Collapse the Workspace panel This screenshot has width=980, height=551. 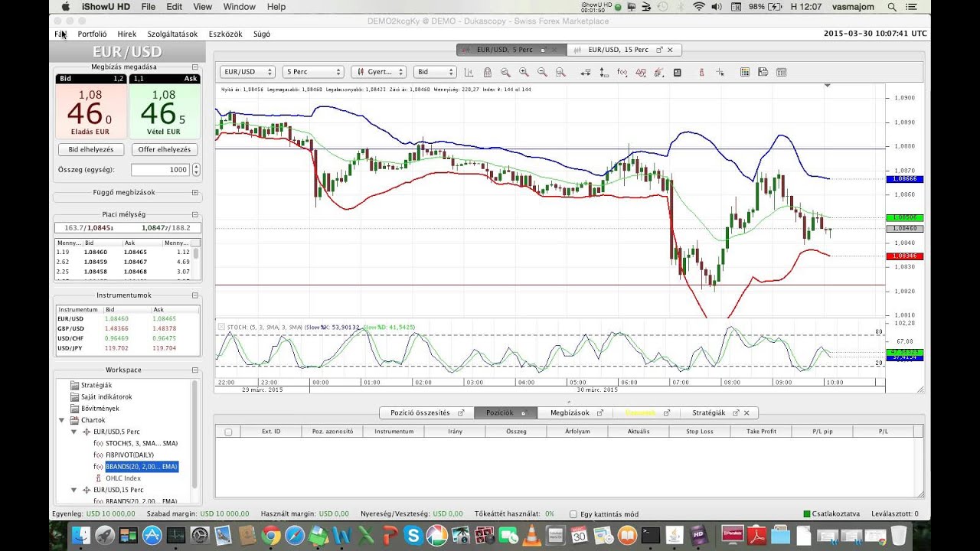(194, 370)
